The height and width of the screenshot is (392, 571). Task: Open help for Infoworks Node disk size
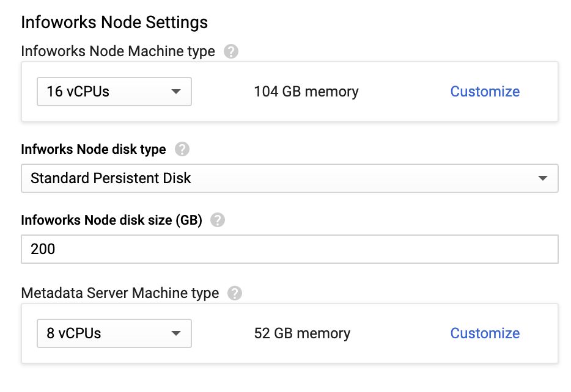click(218, 220)
